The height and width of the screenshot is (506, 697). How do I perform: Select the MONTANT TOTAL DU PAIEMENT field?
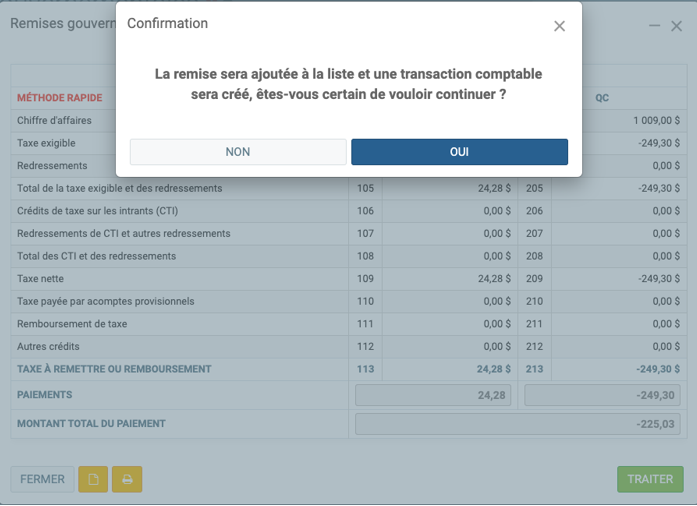(518, 424)
